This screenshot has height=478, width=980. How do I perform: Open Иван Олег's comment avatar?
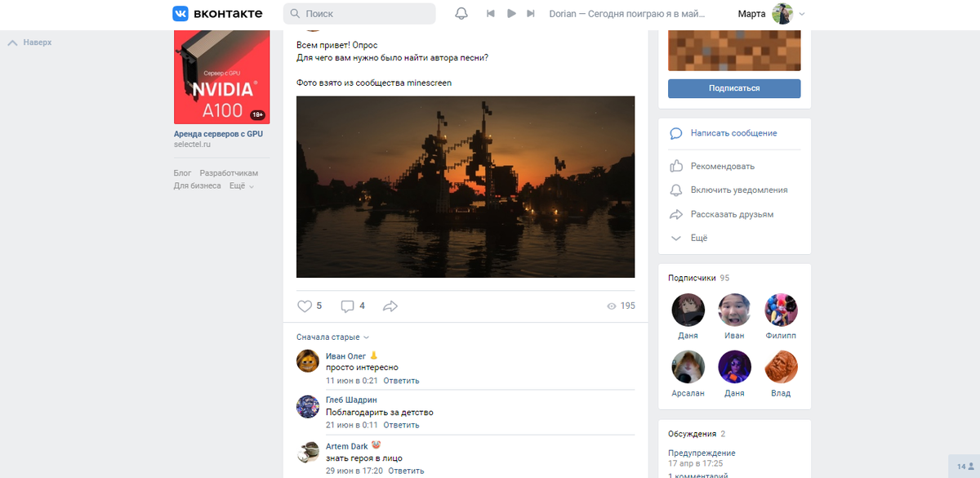tap(308, 360)
